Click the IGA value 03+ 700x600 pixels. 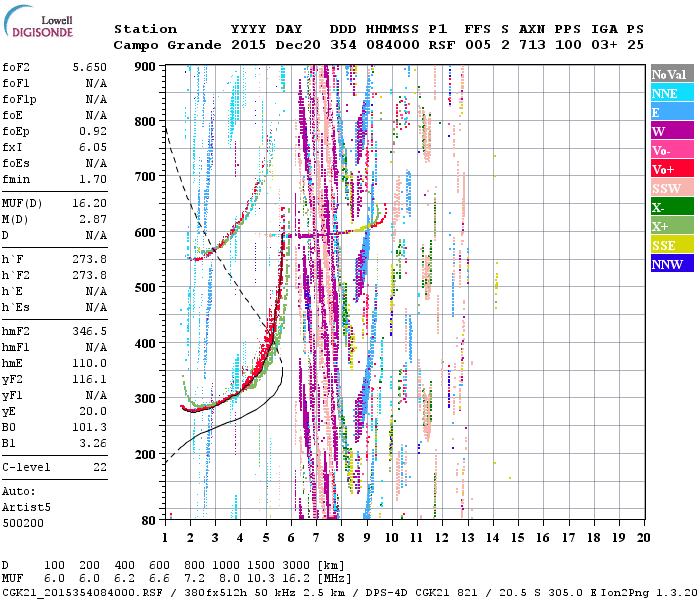click(604, 45)
